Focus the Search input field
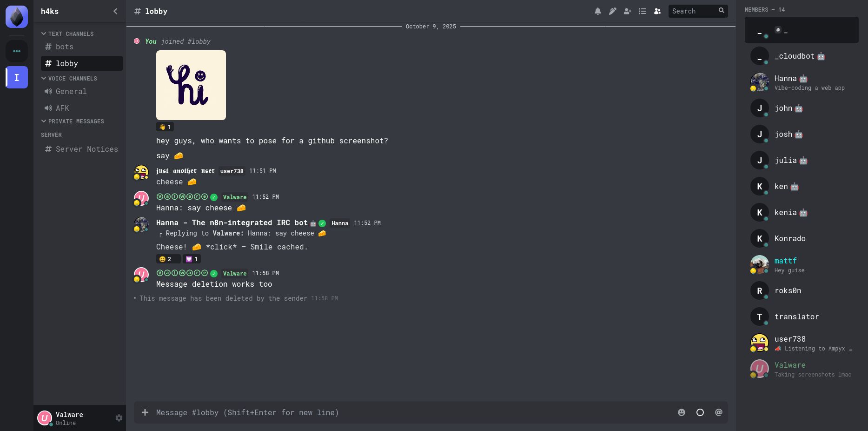This screenshot has width=868, height=431. pos(693,11)
